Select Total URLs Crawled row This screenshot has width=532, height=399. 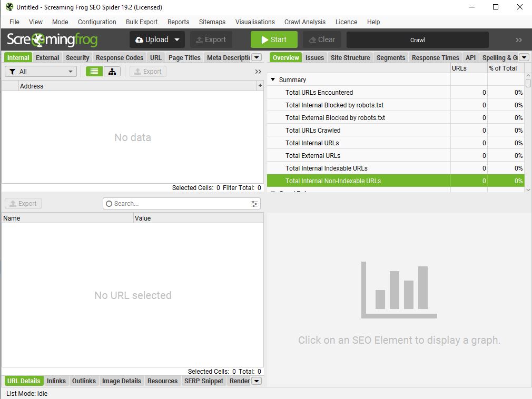[396, 131]
